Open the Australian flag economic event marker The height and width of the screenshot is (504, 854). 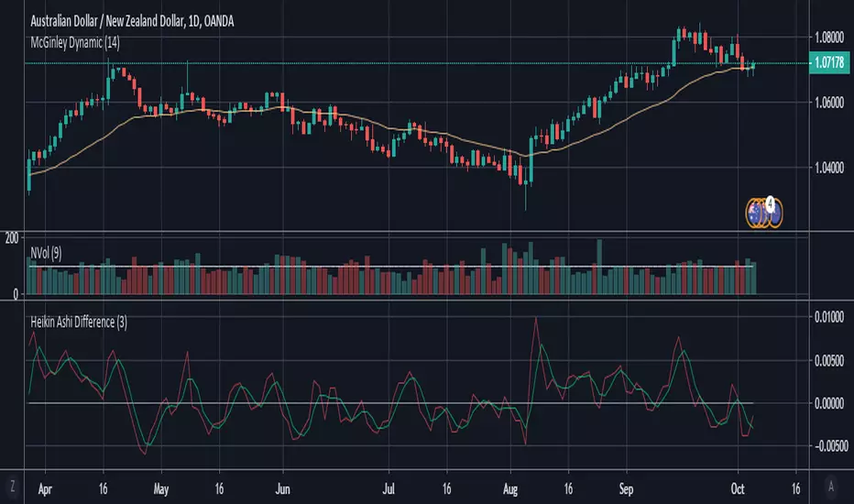click(x=755, y=214)
